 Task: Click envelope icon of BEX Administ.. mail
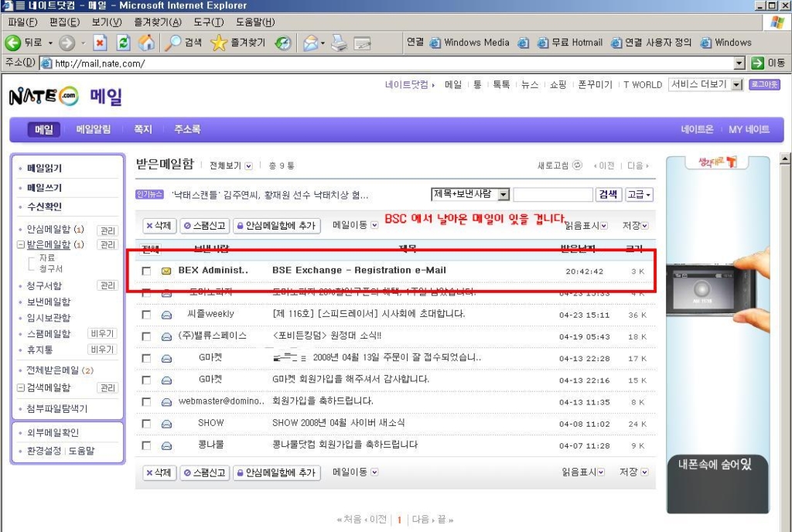[x=166, y=271]
